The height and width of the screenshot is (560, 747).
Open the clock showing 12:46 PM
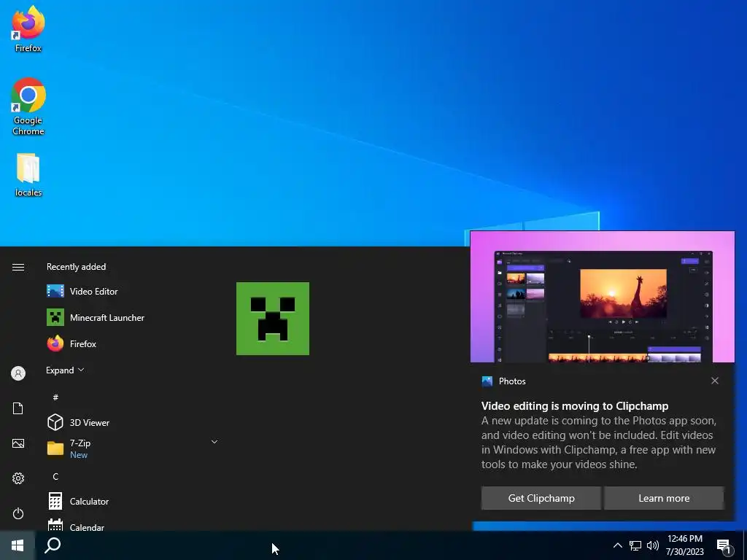(x=684, y=545)
